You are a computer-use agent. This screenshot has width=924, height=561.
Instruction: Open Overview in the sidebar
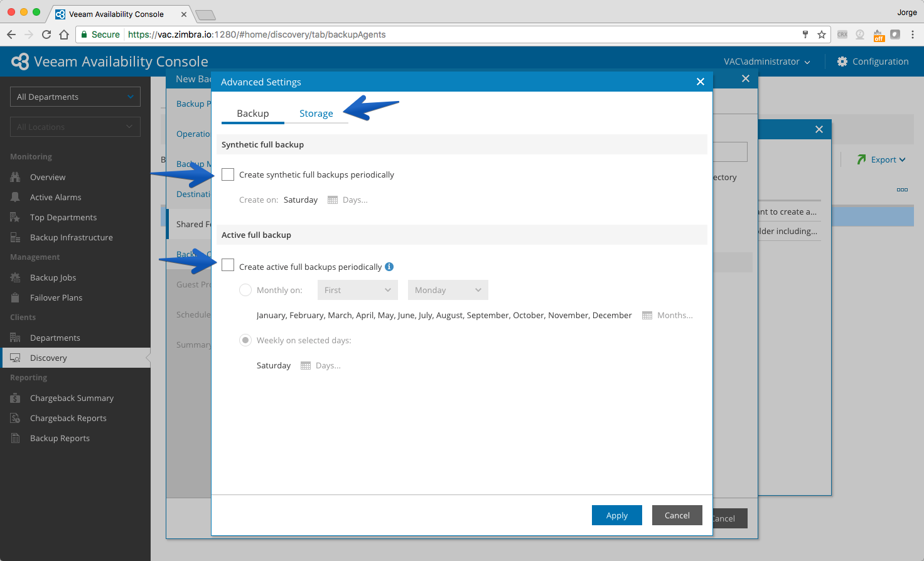pyautogui.click(x=48, y=177)
